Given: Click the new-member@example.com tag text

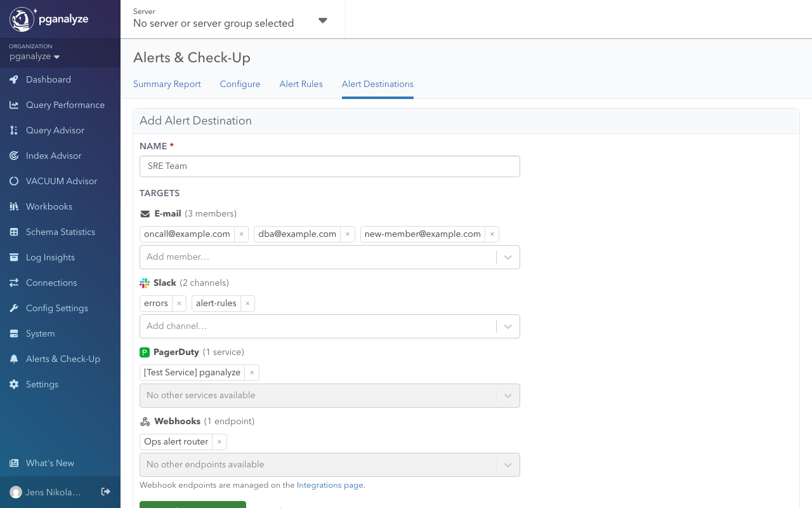Looking at the screenshot, I should tap(422, 234).
